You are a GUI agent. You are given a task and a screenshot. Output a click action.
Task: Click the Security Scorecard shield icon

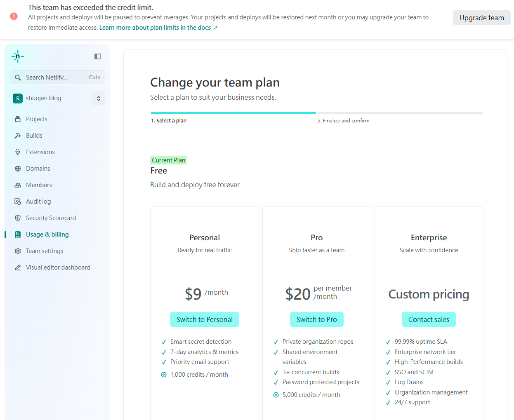coord(18,218)
